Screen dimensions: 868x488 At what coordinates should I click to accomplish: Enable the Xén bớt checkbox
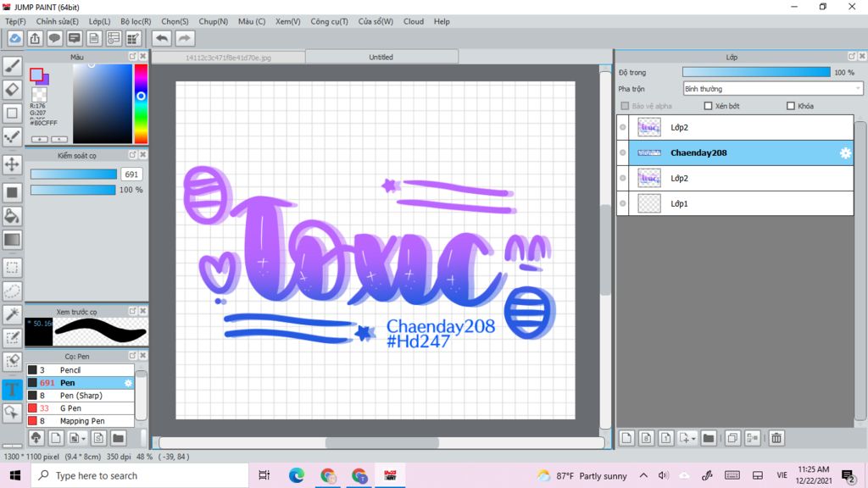click(x=708, y=106)
